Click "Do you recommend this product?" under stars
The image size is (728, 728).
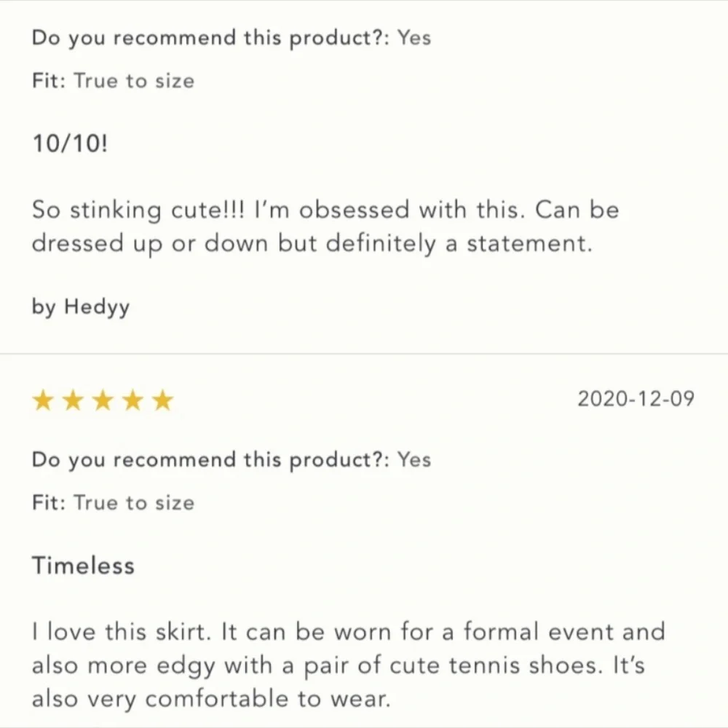click(212, 460)
